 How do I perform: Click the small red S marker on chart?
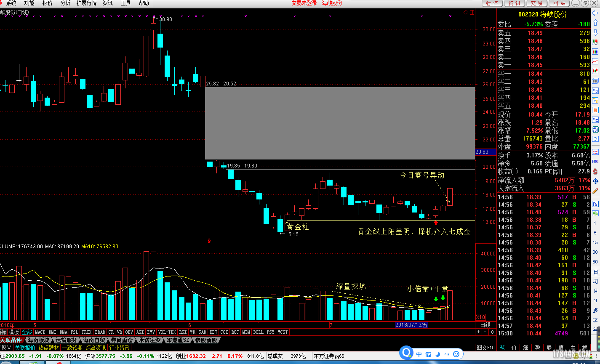[210, 240]
